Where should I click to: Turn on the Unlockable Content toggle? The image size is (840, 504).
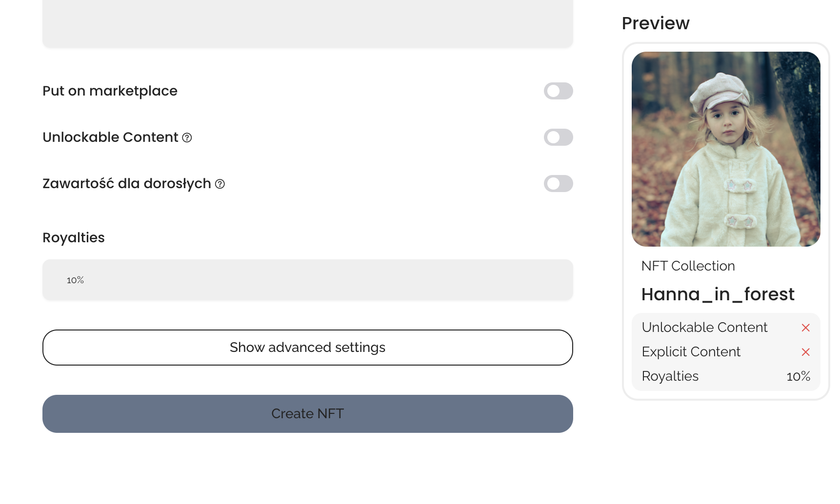point(558,137)
